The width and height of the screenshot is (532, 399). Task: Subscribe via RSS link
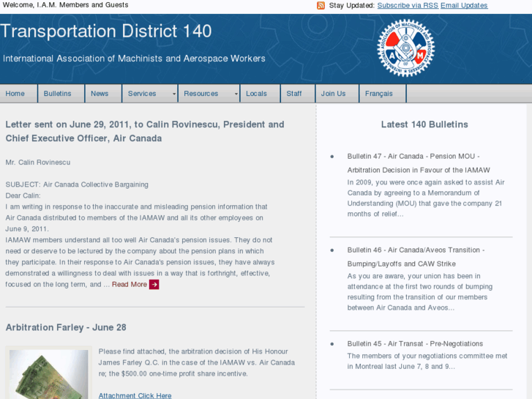coord(407,6)
